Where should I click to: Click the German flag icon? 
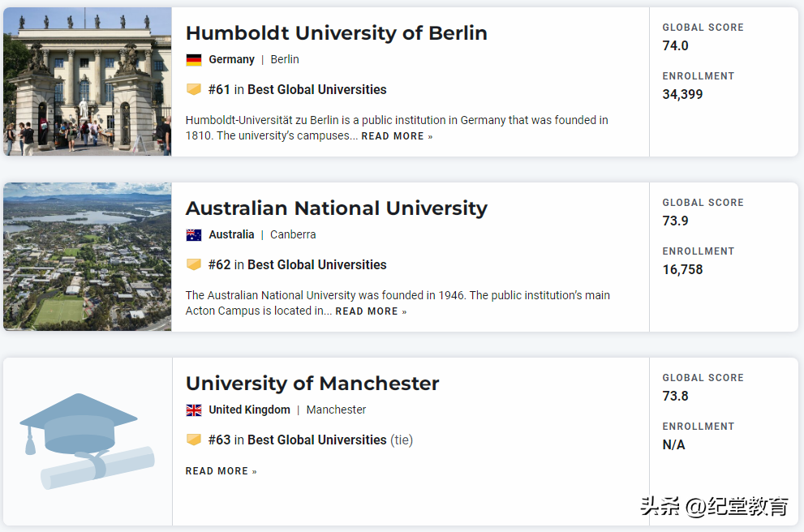pyautogui.click(x=193, y=60)
